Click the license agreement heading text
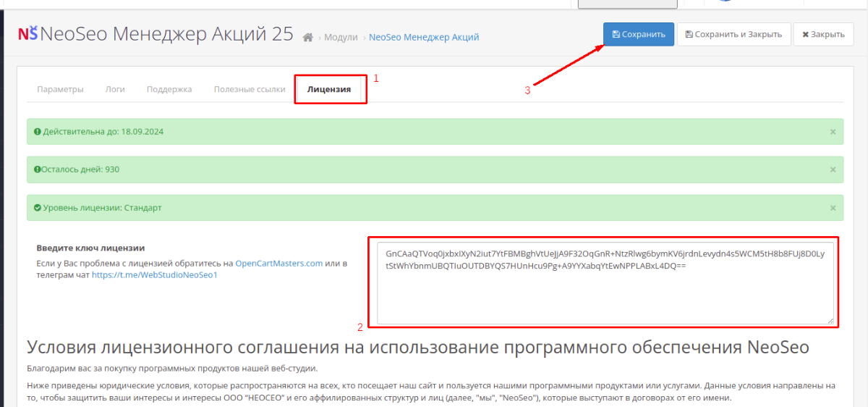 point(418,346)
